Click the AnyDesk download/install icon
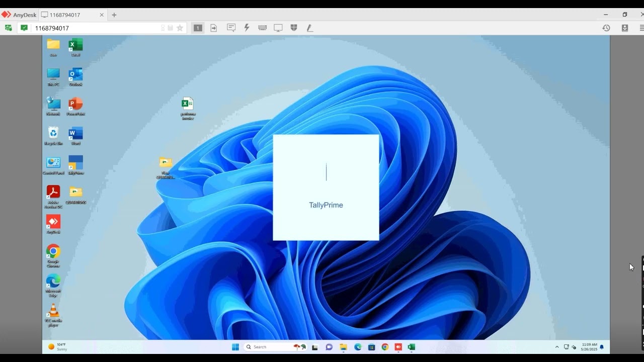644x362 pixels. tap(625, 28)
